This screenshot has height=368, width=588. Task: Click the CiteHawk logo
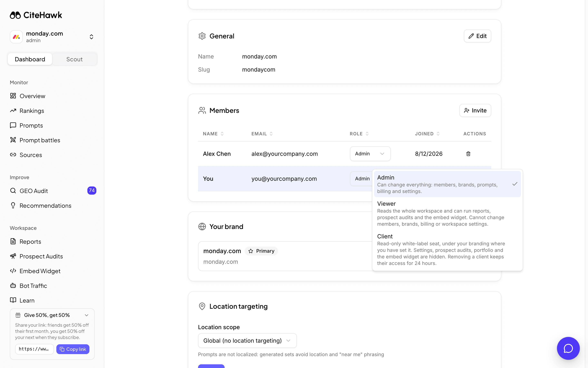point(36,15)
